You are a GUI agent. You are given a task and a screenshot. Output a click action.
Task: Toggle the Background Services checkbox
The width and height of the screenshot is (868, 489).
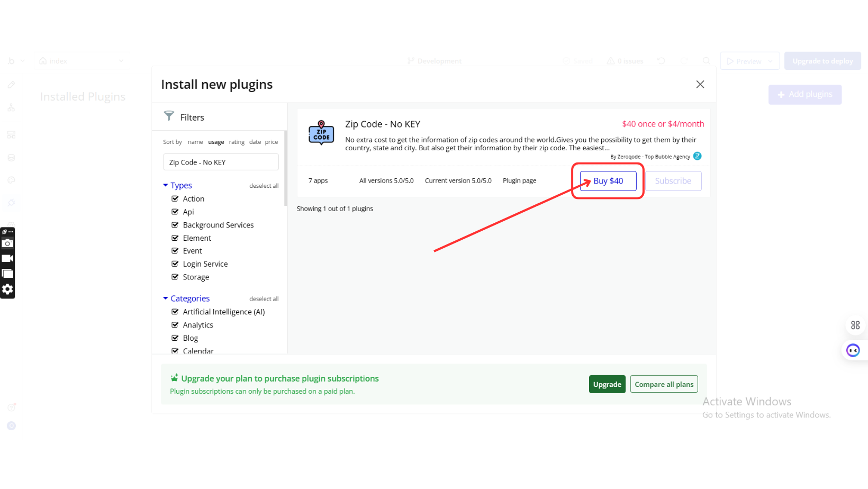click(175, 225)
